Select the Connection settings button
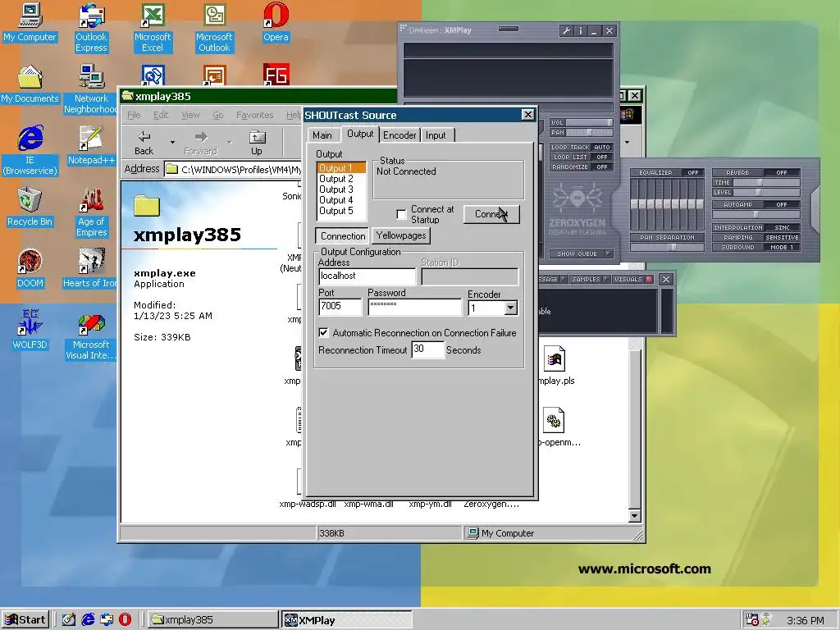840x630 pixels. (343, 235)
